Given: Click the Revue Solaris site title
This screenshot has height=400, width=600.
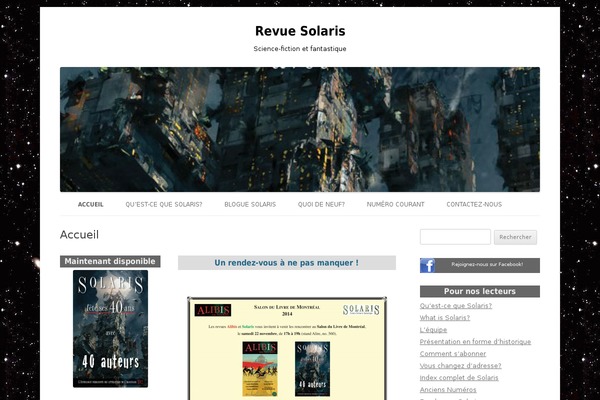Looking at the screenshot, I should pyautogui.click(x=300, y=31).
